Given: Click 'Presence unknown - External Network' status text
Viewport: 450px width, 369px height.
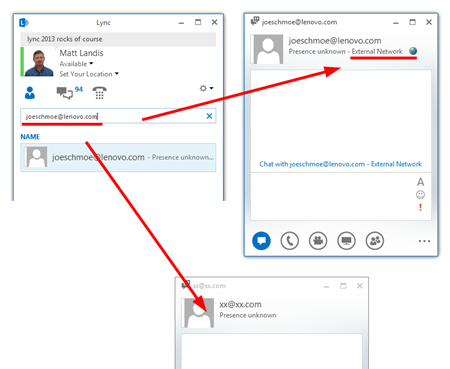Looking at the screenshot, I should [345, 51].
